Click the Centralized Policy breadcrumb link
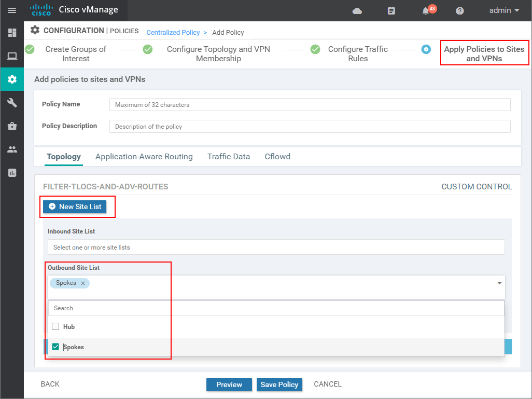This screenshot has width=532, height=399. click(x=172, y=32)
